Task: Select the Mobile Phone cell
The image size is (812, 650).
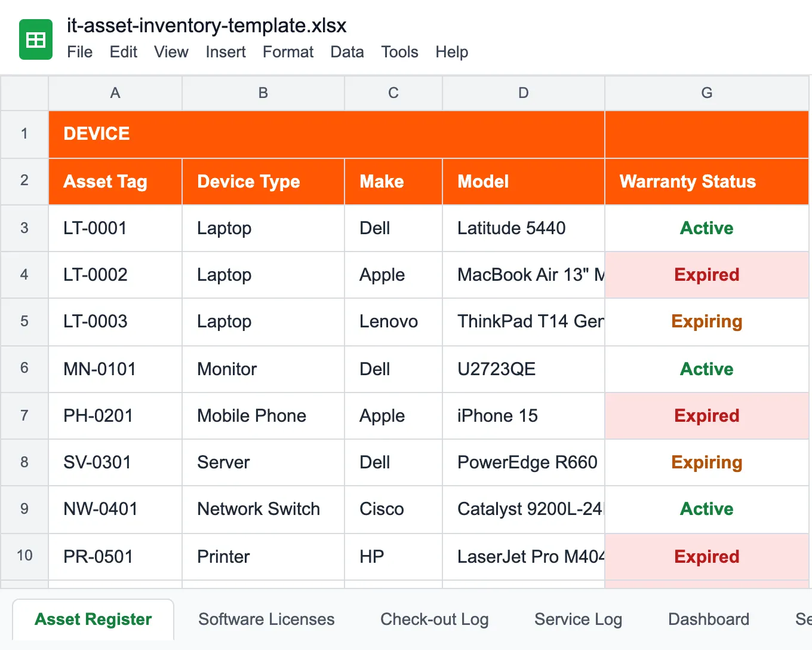Action: (263, 416)
